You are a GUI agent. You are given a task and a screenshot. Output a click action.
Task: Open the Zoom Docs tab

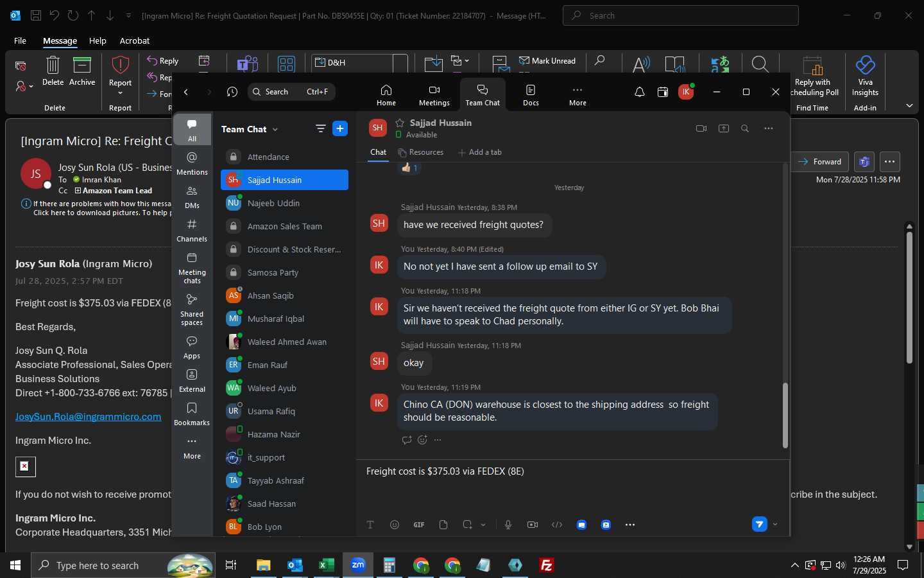[x=531, y=94]
